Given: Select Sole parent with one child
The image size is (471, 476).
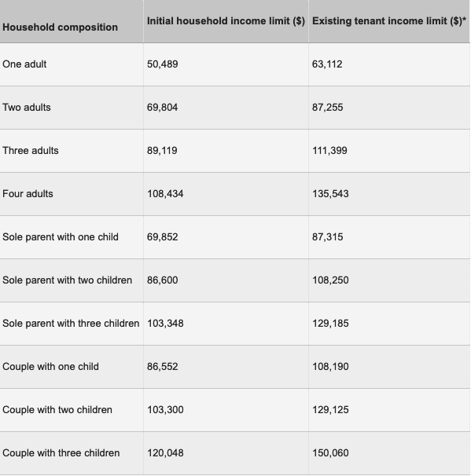Looking at the screenshot, I should (61, 236).
